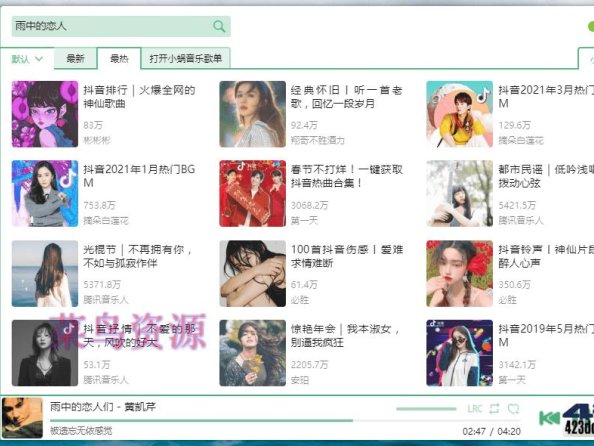The image size is (594, 446).
Task: Click lyric line 被遗忘无依感觉
Action: tap(81, 430)
